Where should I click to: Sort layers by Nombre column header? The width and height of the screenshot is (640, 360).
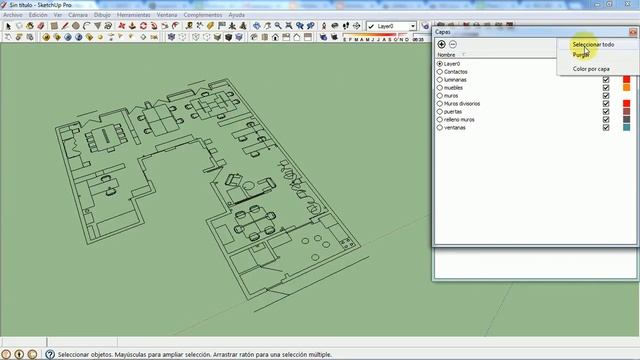446,55
